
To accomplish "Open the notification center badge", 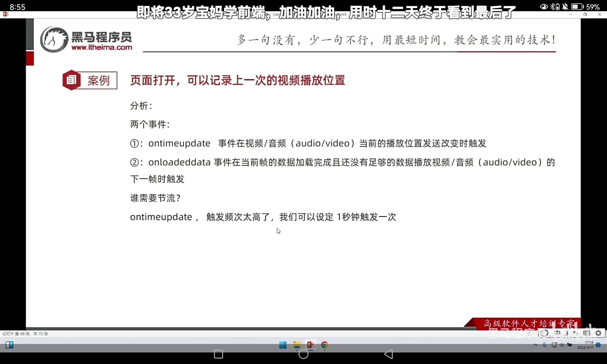I will pyautogui.click(x=598, y=345).
